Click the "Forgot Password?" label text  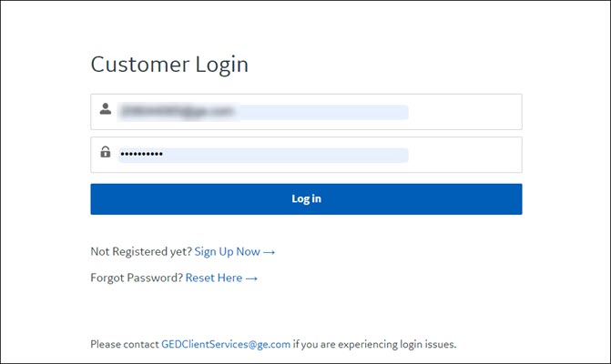137,278
